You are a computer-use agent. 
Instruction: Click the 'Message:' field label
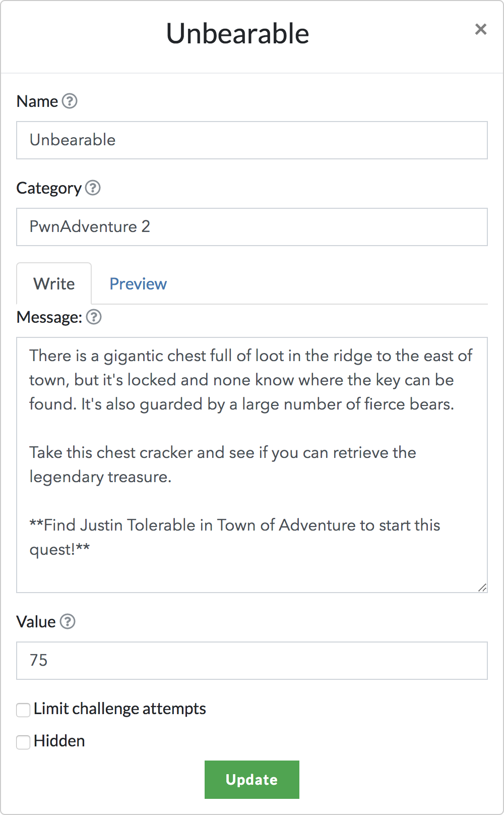tap(49, 317)
